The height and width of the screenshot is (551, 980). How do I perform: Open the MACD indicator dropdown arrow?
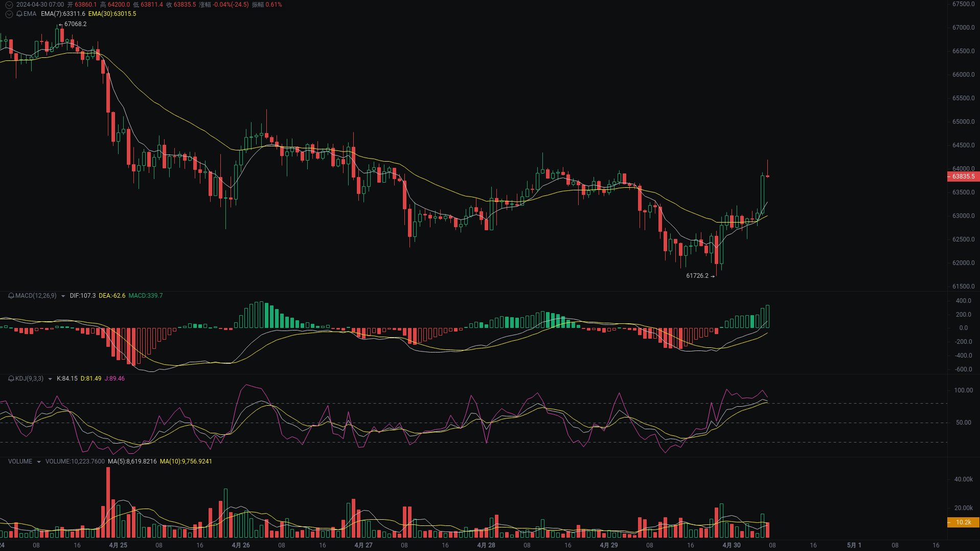click(x=63, y=296)
